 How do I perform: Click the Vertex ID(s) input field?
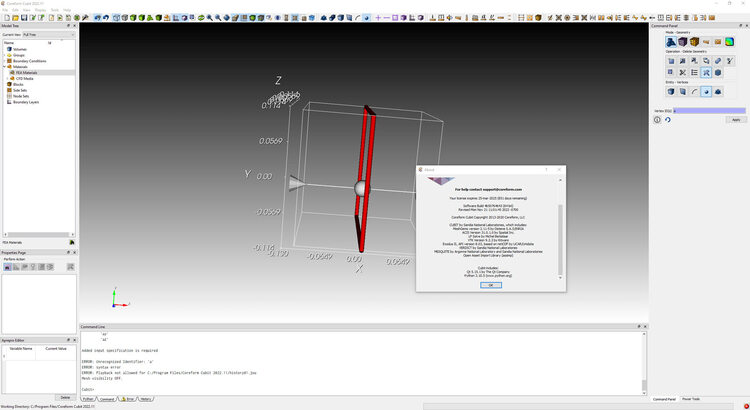point(709,110)
